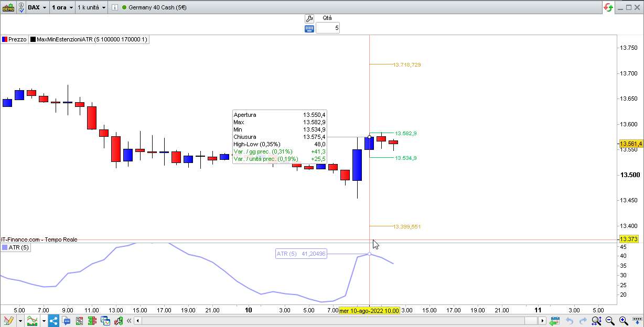Click the Qtà quantity input field
Screen dimensions: 644x327
click(x=328, y=28)
